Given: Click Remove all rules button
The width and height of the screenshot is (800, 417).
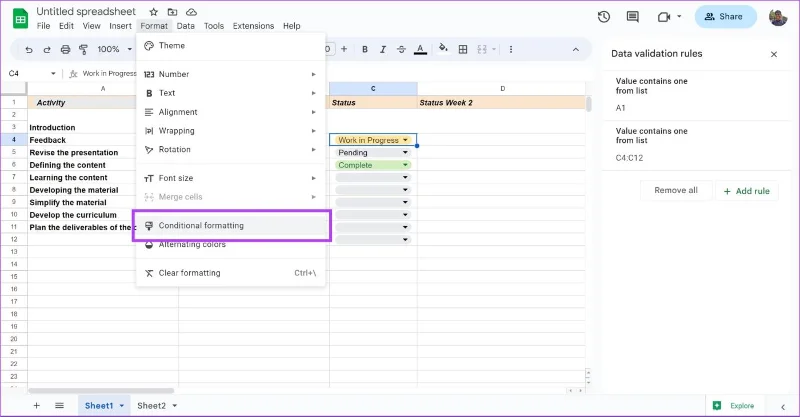Looking at the screenshot, I should click(676, 190).
